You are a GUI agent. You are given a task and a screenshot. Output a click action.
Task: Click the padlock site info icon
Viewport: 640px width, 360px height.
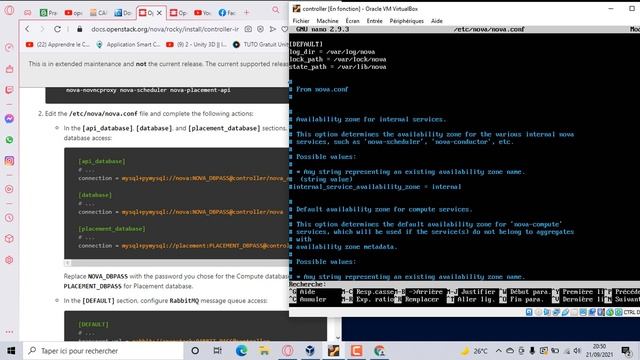(x=80, y=29)
